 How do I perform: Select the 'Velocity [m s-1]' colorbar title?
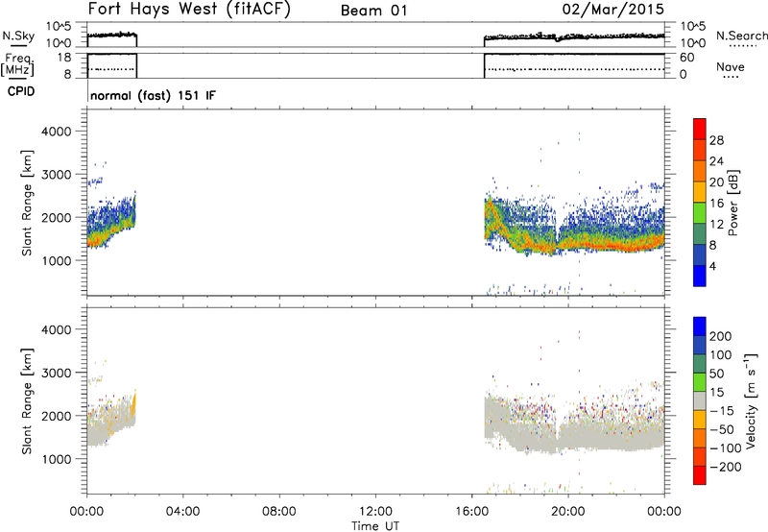pos(751,400)
